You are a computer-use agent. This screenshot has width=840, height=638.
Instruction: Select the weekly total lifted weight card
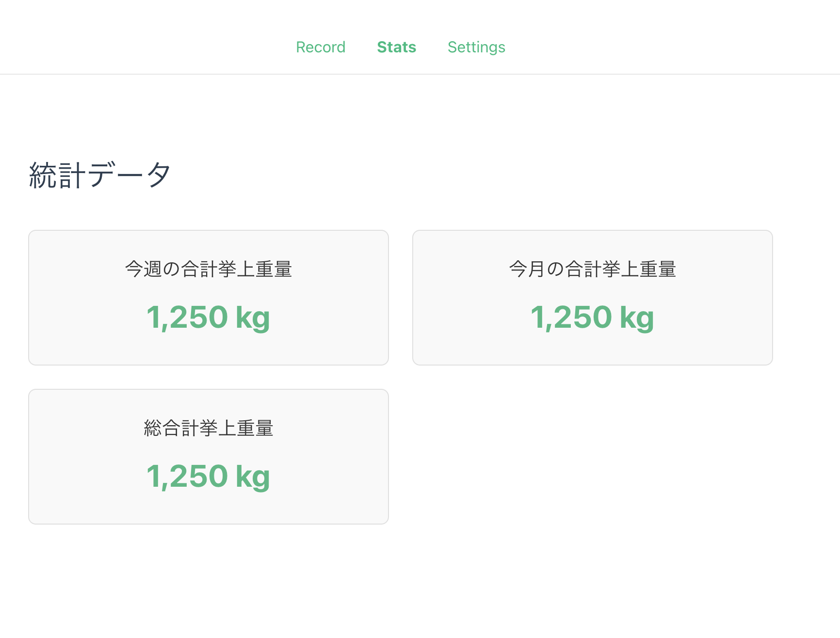[209, 349]
